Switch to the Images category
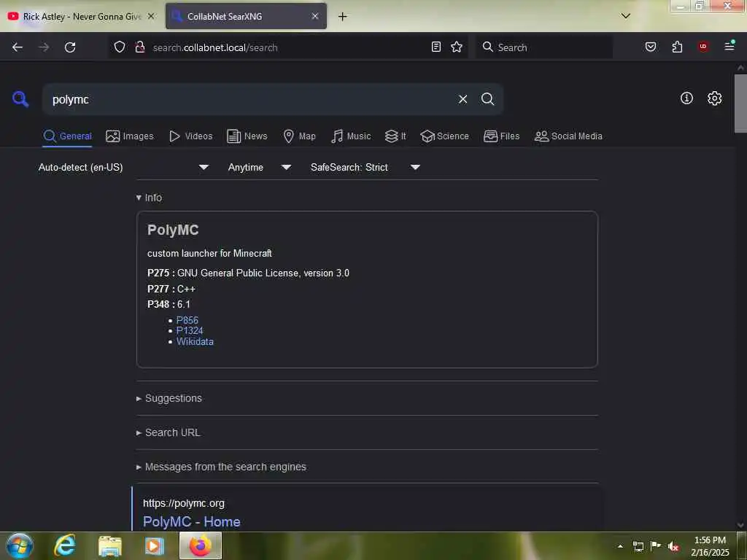The height and width of the screenshot is (560, 747). pyautogui.click(x=130, y=136)
